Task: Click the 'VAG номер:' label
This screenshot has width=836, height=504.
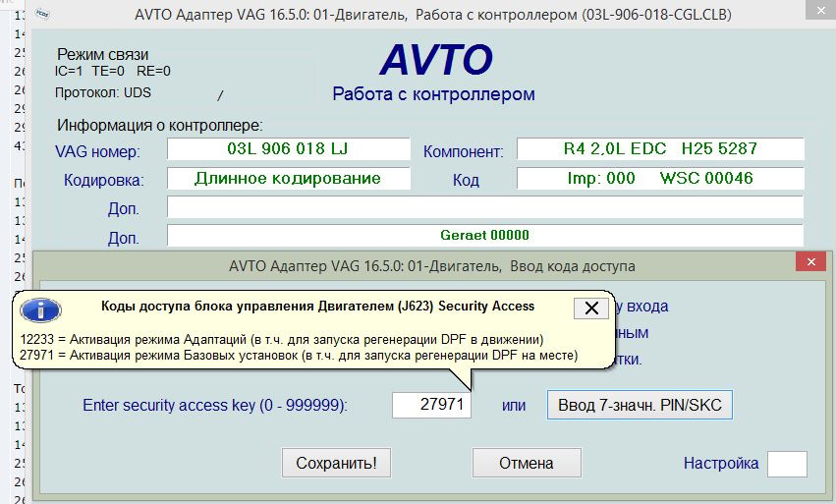Action: tap(97, 151)
